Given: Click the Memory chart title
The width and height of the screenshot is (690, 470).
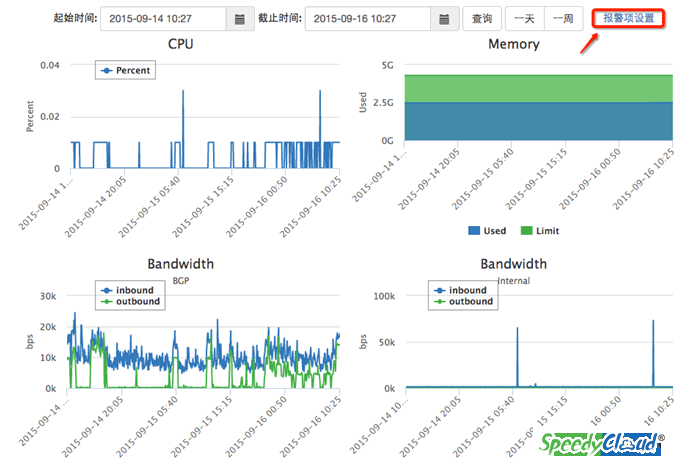Looking at the screenshot, I should [x=514, y=44].
